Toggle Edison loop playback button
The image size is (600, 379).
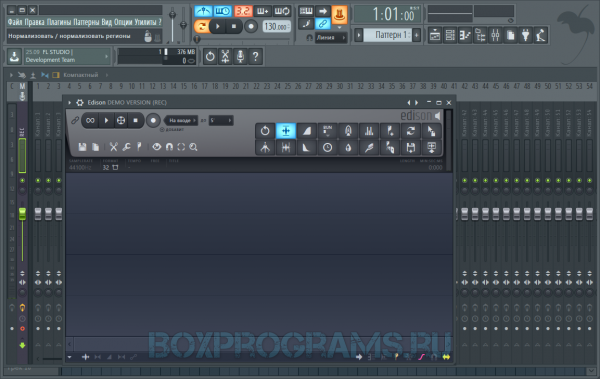tap(90, 121)
